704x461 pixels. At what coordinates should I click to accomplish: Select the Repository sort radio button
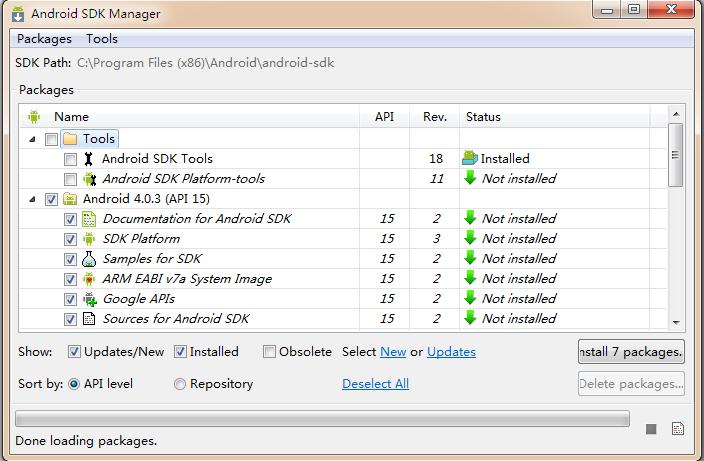(180, 384)
